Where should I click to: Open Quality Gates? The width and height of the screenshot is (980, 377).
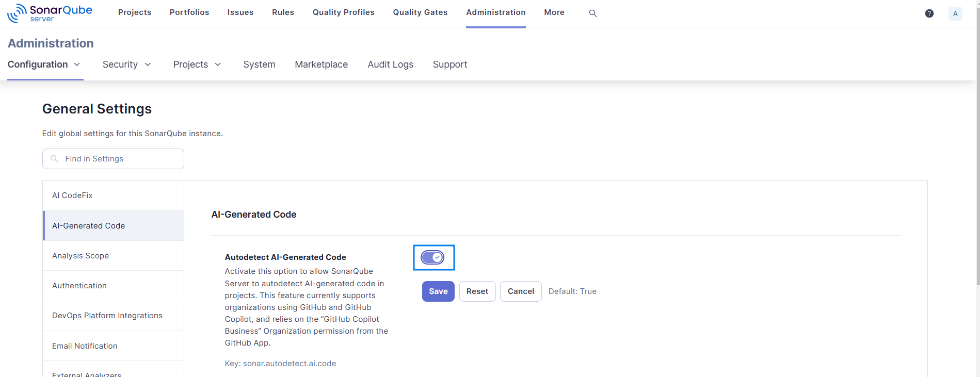coord(420,12)
